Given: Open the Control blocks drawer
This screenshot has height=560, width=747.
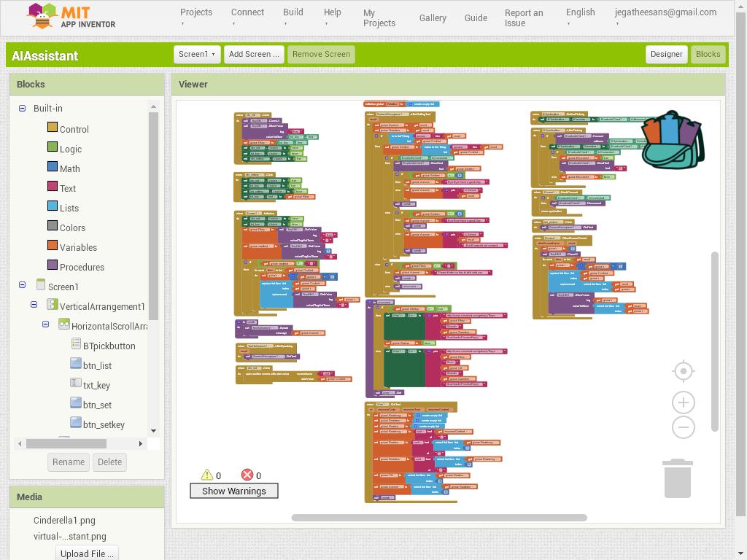Looking at the screenshot, I should (74, 129).
